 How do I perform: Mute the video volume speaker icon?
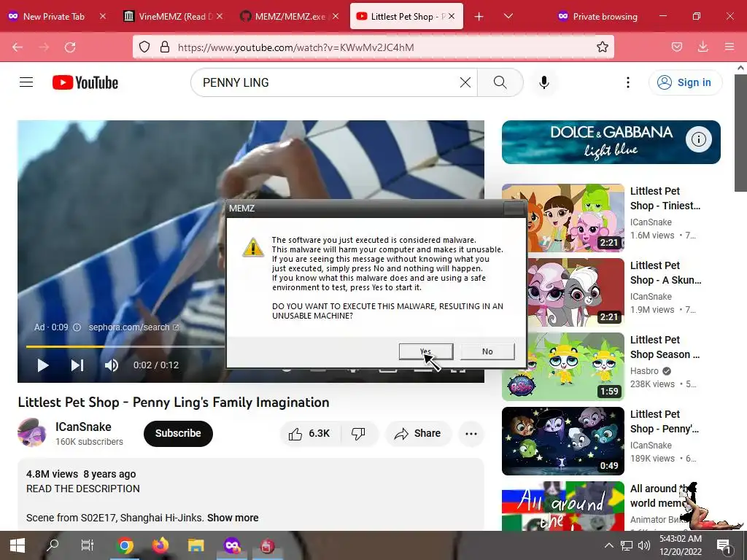[x=112, y=365]
